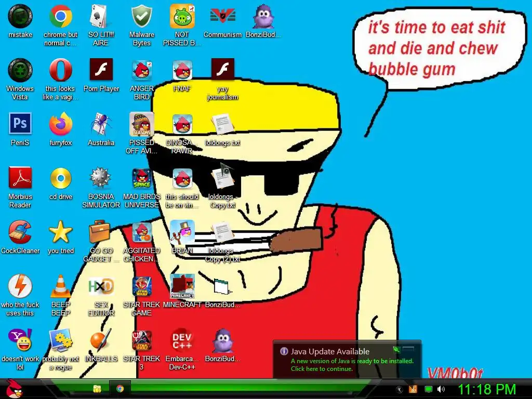Open the wrench options icon in Java balloon
The image size is (532, 399).
click(396, 349)
